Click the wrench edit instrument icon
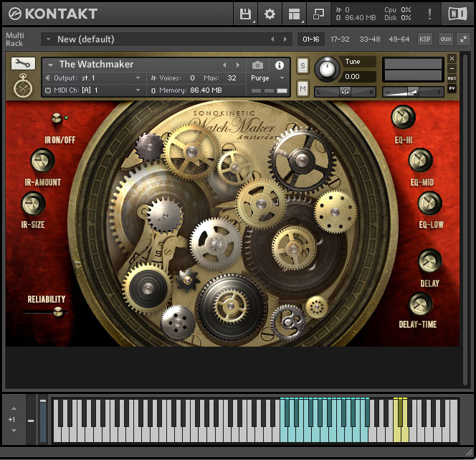 click(23, 64)
